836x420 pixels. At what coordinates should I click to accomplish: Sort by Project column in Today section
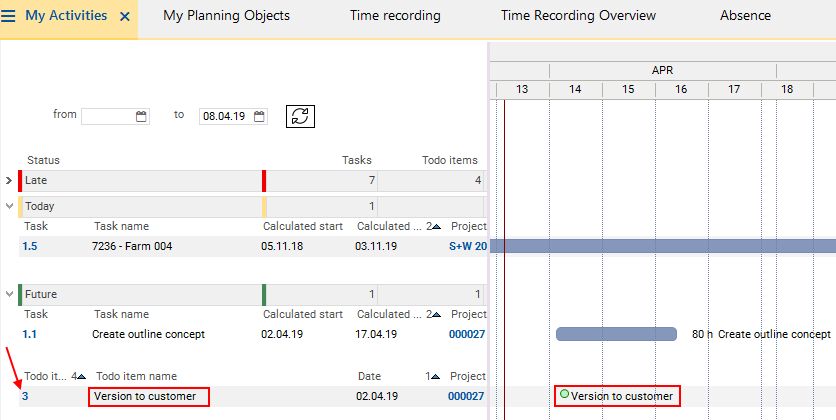click(x=466, y=227)
